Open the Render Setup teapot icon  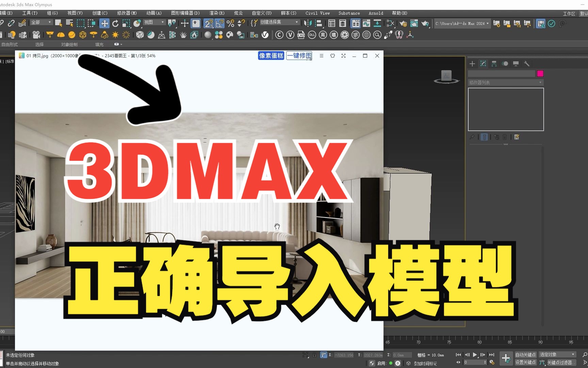coord(403,23)
